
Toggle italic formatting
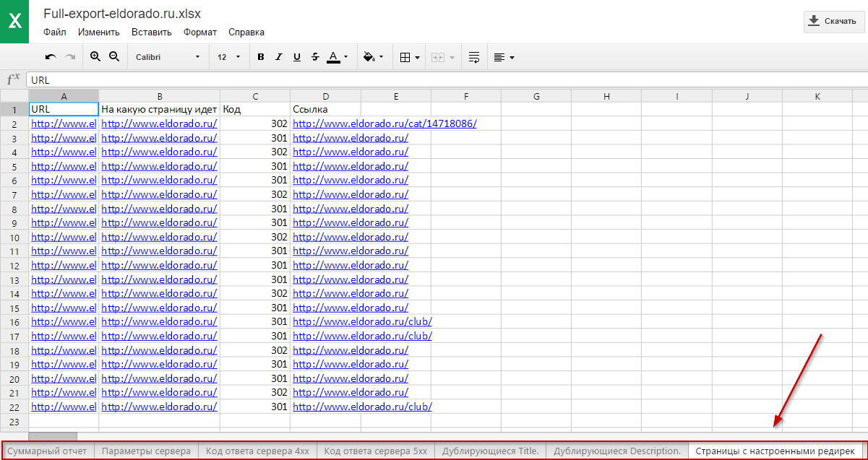tap(279, 57)
